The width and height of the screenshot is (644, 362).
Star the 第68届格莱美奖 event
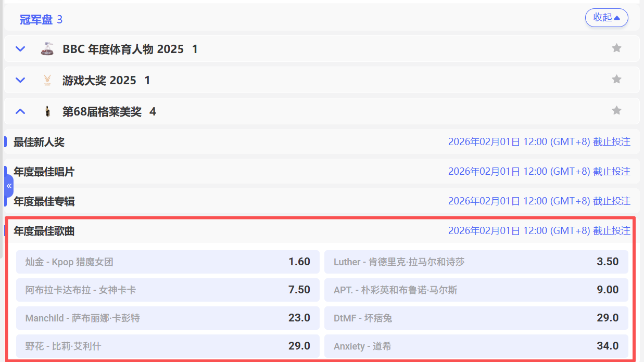[x=616, y=111]
